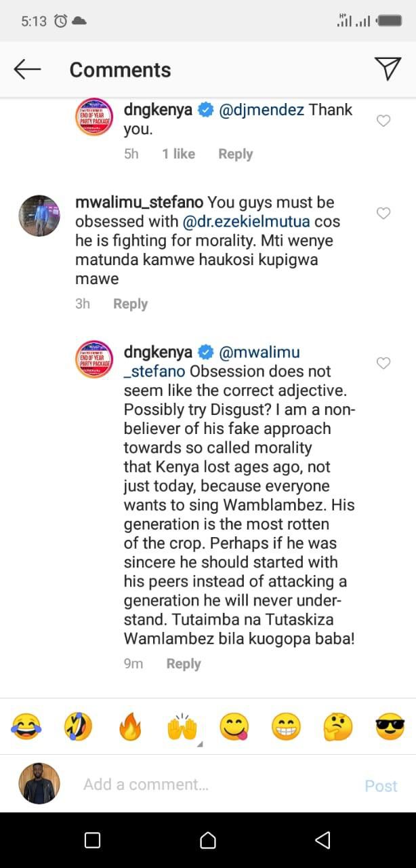Like dngkenya's long reply about Obsession
The image size is (416, 868).
[x=383, y=363]
